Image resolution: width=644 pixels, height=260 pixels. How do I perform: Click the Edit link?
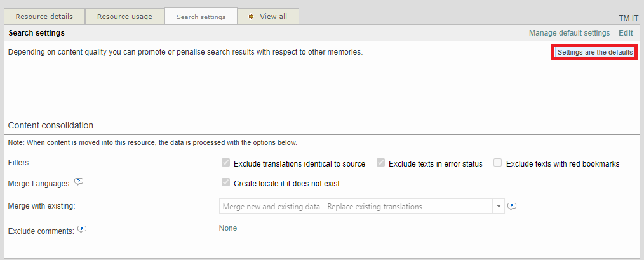(x=626, y=33)
